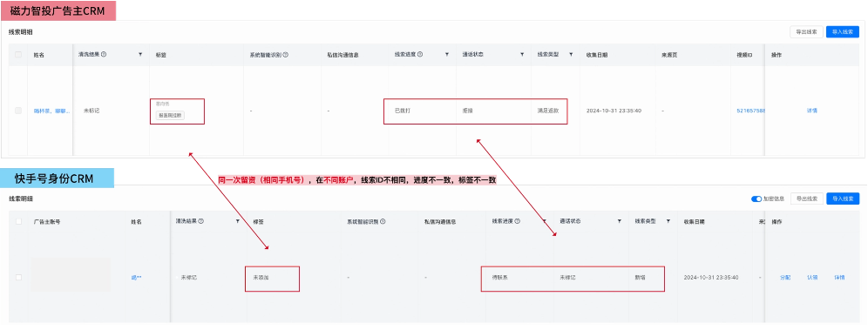The image size is (868, 330).
Task: Click 私信沟通信息 header in 快手号身份 CRM
Action: tap(441, 221)
